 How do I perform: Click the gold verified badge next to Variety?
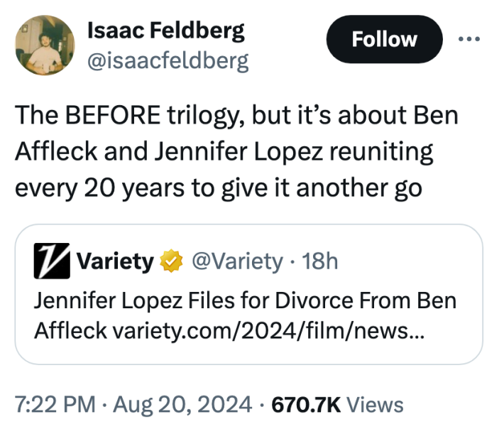pos(170,261)
